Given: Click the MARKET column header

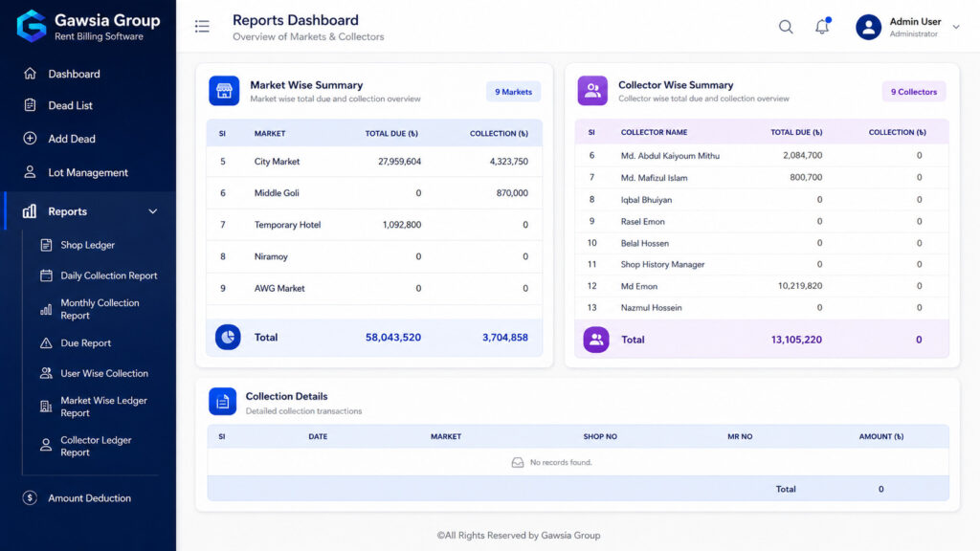Looking at the screenshot, I should coord(269,134).
